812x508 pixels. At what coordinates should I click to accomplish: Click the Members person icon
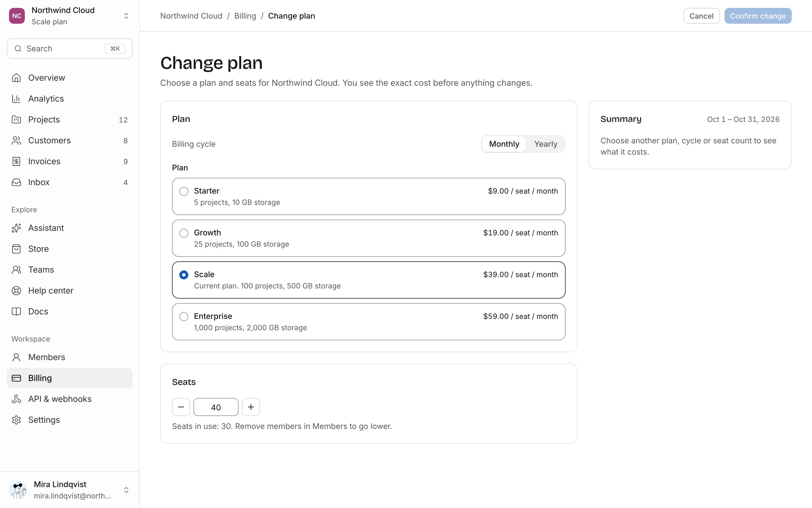16,357
